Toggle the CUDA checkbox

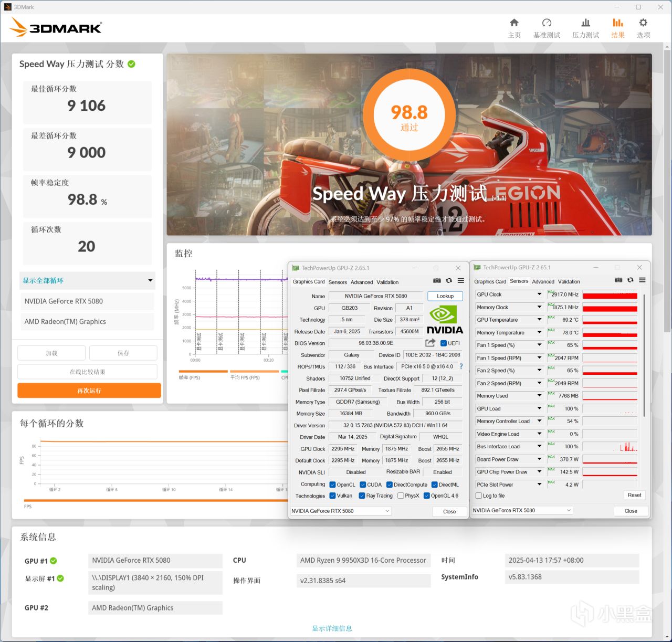point(363,485)
